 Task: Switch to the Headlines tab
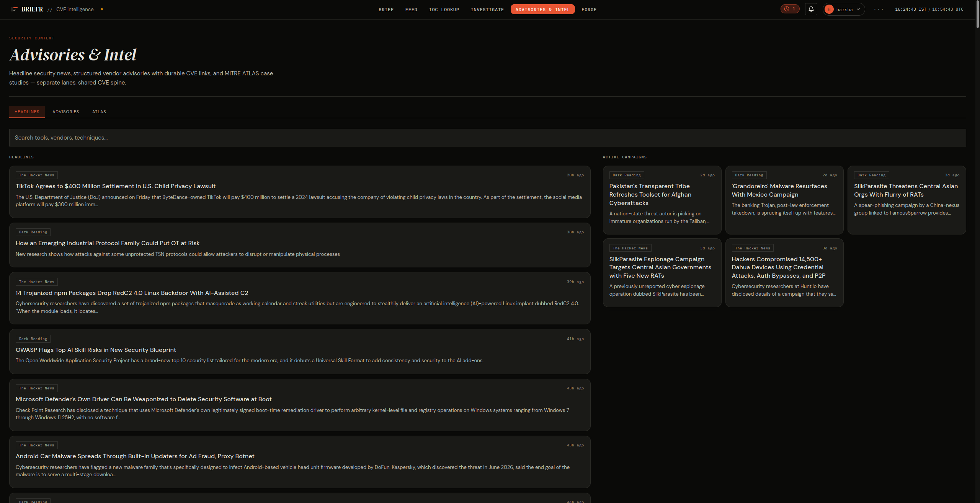[x=27, y=112]
